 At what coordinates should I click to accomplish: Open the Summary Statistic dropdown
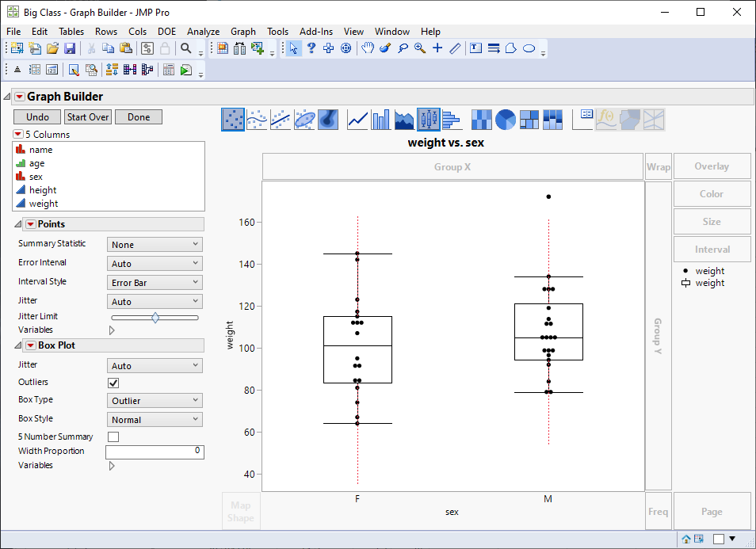155,244
